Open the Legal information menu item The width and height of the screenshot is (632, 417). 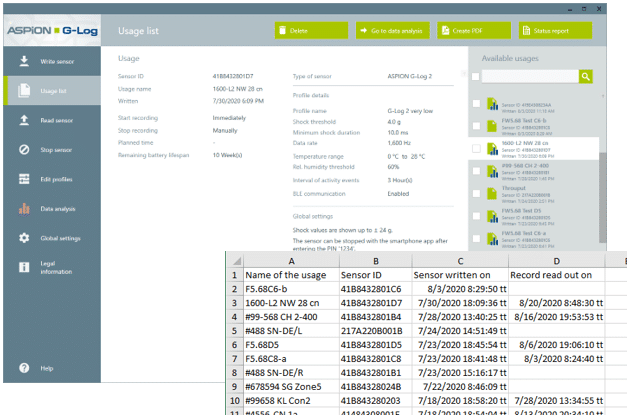(52, 267)
